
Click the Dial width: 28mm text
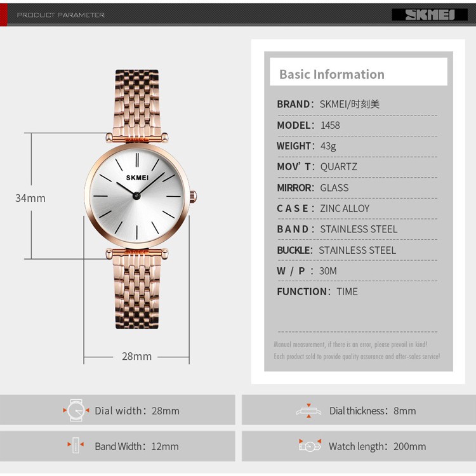pyautogui.click(x=137, y=411)
